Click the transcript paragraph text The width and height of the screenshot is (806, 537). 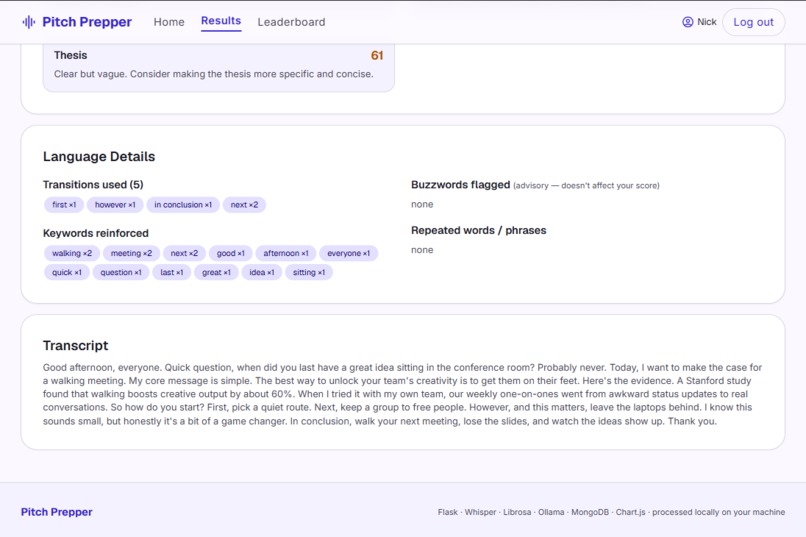point(402,394)
